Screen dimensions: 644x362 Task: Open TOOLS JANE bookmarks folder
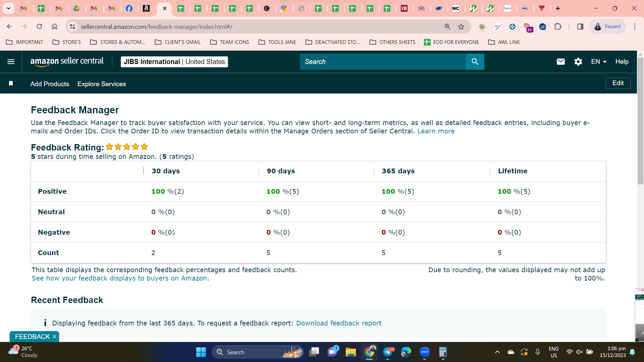(x=277, y=42)
